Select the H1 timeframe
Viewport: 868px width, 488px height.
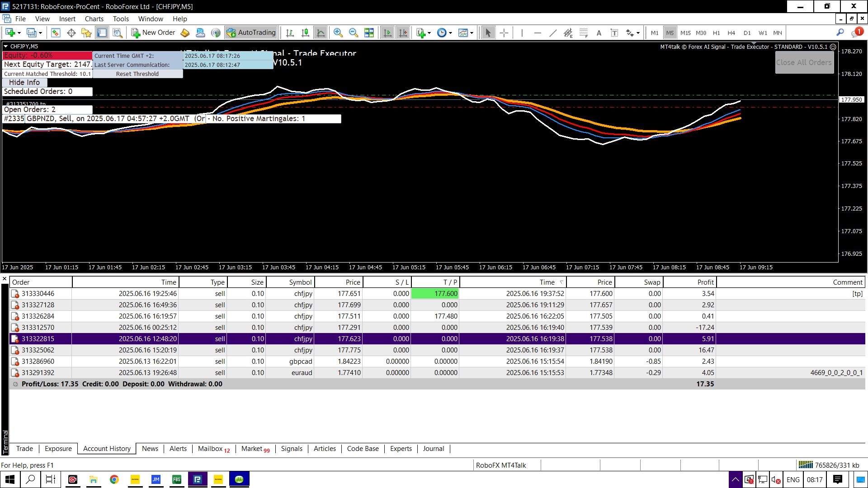pos(716,33)
